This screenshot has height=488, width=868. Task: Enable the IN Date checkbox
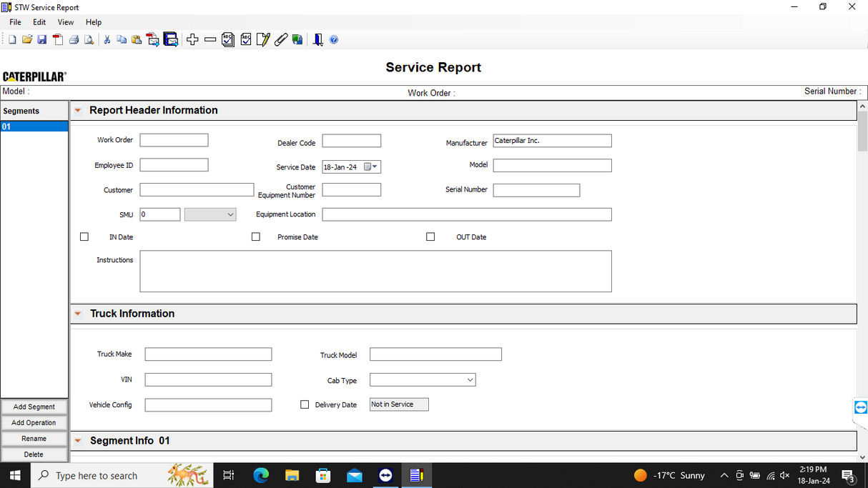84,236
